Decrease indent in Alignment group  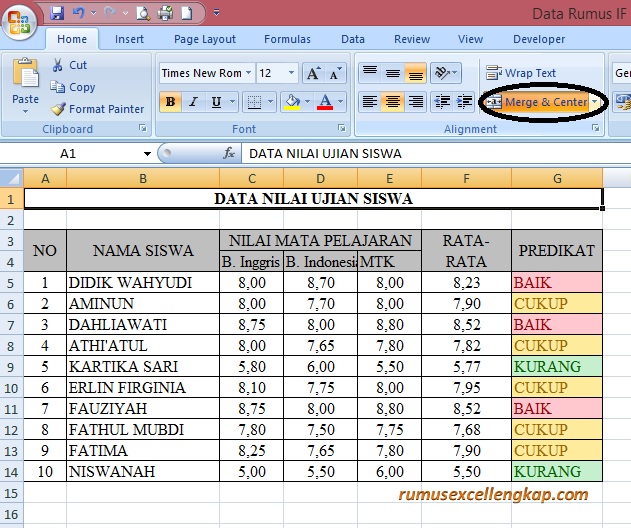pyautogui.click(x=442, y=102)
